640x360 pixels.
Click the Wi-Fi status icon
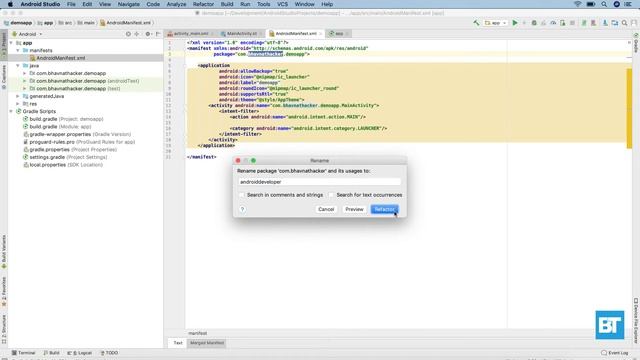pos(577,4)
